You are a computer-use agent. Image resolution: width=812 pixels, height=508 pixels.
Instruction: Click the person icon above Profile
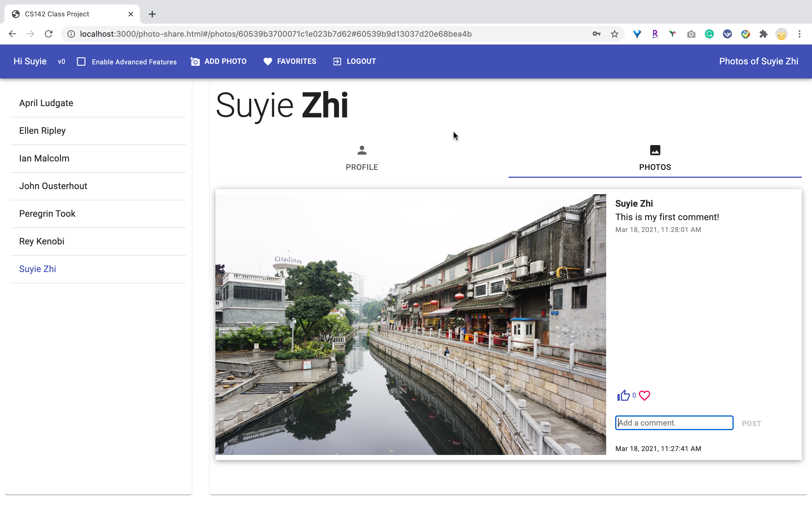click(362, 150)
